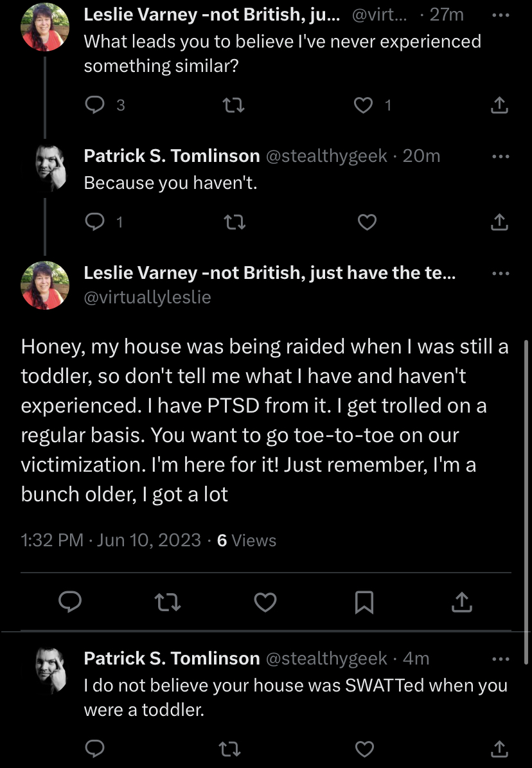Image resolution: width=532 pixels, height=768 pixels.
Task: Open more menu on main tweet header
Action: pyautogui.click(x=501, y=272)
